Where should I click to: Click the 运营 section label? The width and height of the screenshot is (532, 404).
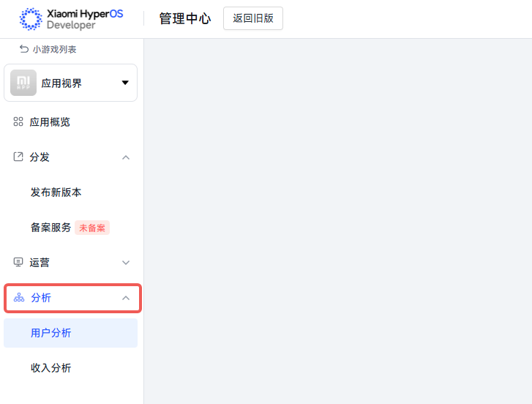pos(40,262)
